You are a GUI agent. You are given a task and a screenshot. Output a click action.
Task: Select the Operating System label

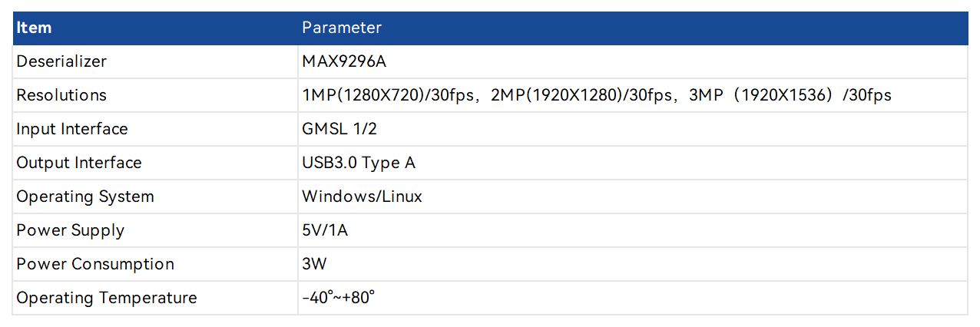[85, 197]
